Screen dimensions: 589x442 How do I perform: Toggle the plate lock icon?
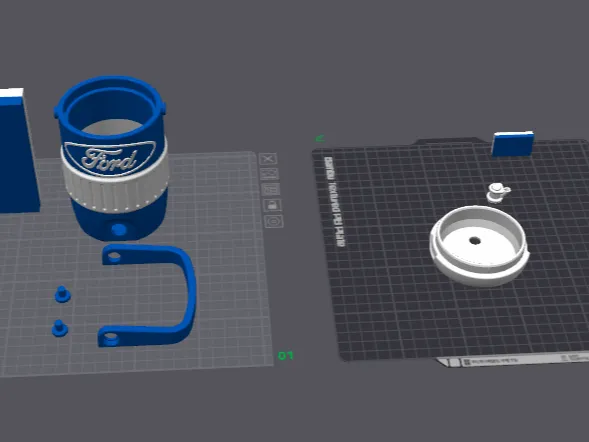273,205
